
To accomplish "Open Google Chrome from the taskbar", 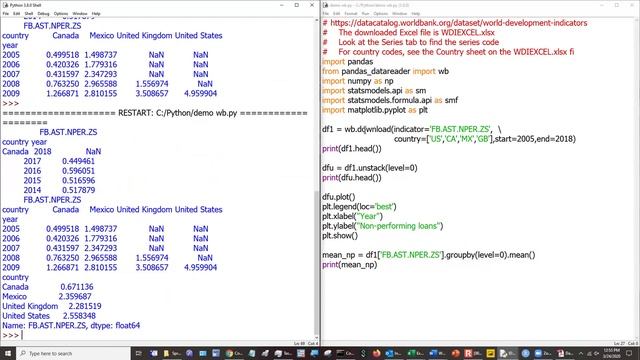I will [229, 353].
